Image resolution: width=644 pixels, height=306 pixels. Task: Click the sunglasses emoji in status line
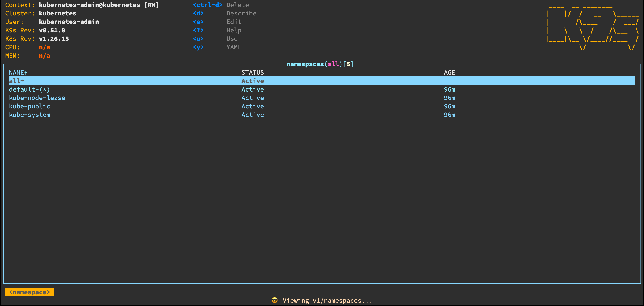[x=274, y=300]
